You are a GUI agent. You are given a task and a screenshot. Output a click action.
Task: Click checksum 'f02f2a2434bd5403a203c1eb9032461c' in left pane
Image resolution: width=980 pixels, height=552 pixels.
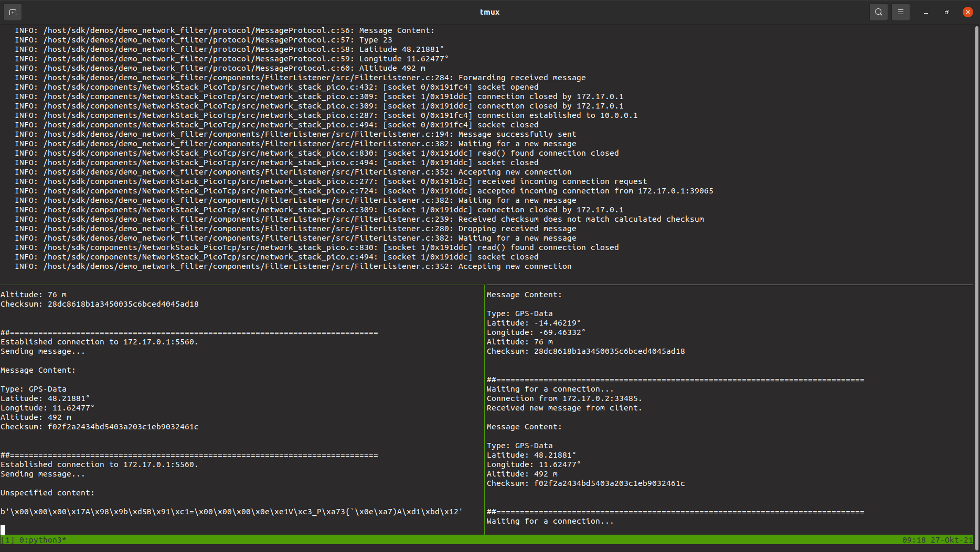coord(123,427)
